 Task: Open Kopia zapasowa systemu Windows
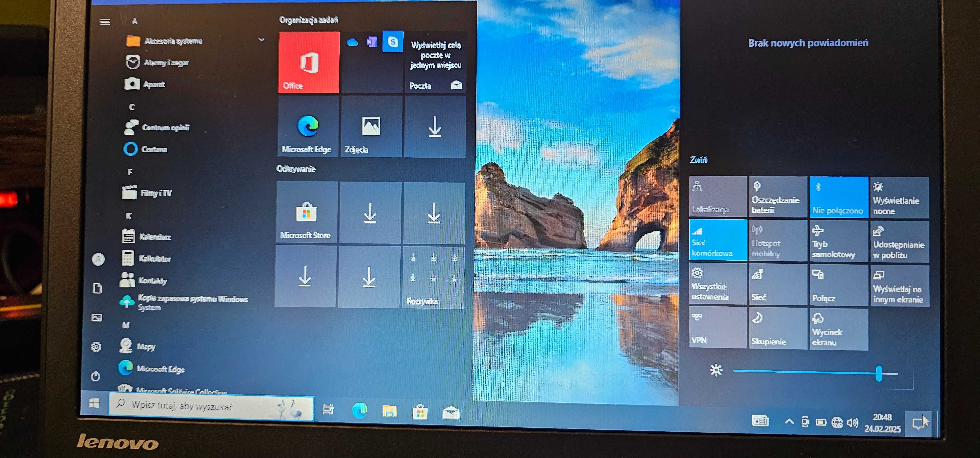(x=183, y=303)
